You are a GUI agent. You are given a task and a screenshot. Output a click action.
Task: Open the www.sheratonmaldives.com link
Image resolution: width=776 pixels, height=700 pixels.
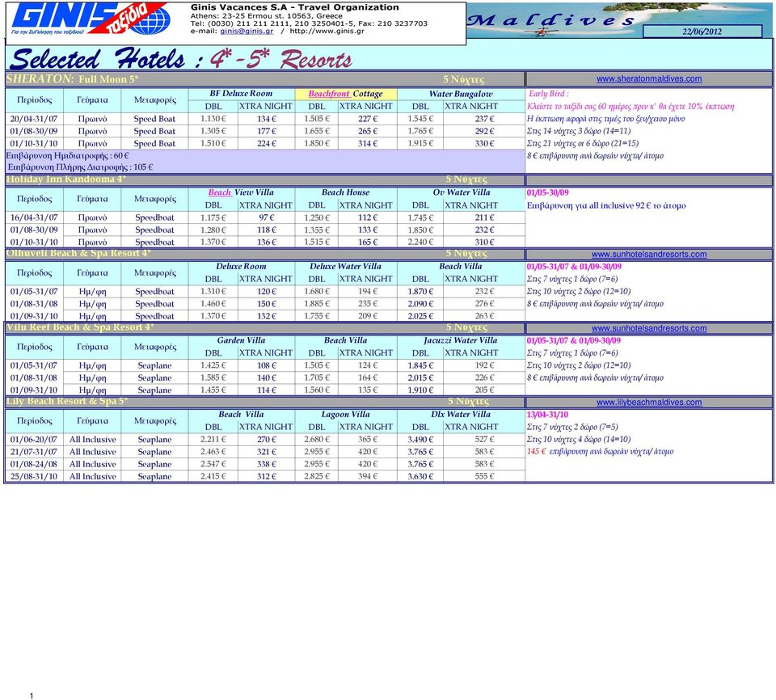point(649,78)
